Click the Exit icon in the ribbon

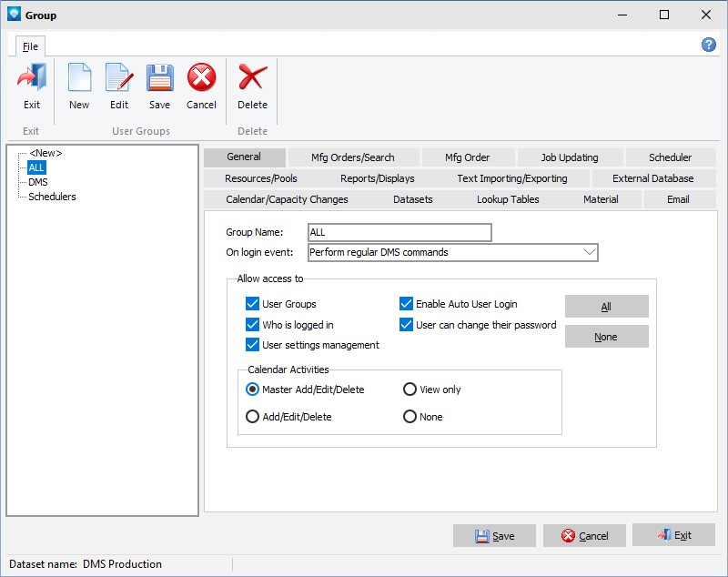[x=31, y=80]
